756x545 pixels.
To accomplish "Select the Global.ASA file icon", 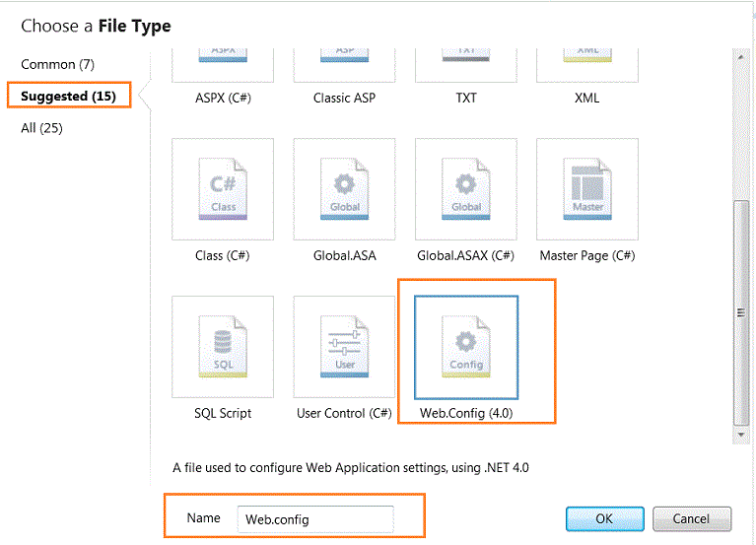I will (x=344, y=189).
